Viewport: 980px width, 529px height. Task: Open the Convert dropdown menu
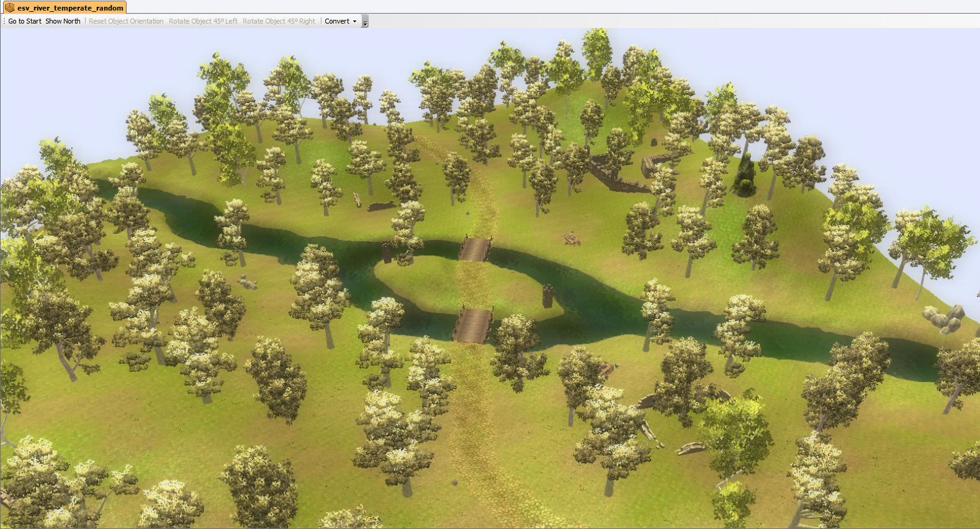(341, 21)
